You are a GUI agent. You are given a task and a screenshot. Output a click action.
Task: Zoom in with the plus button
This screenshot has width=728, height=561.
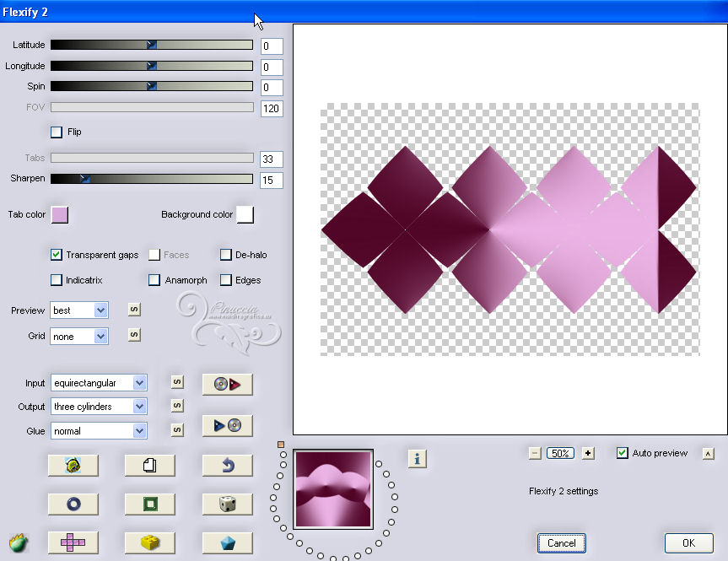588,453
